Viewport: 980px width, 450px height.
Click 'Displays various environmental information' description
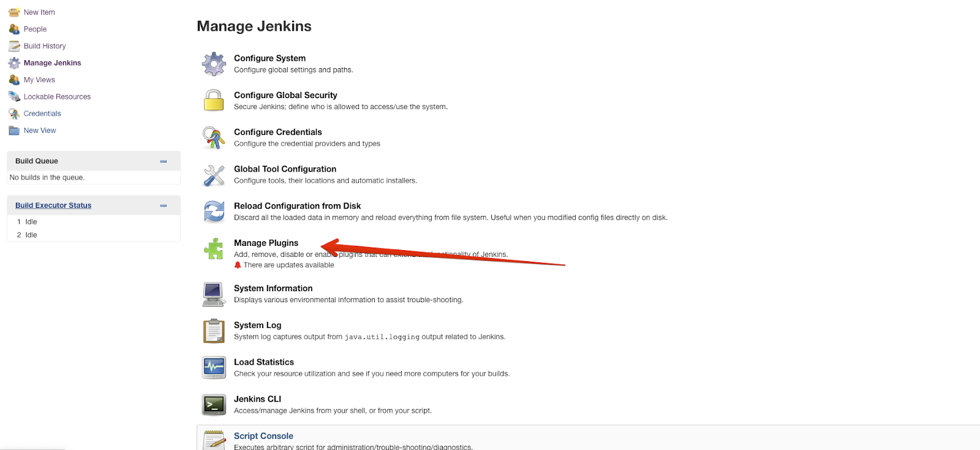click(349, 300)
